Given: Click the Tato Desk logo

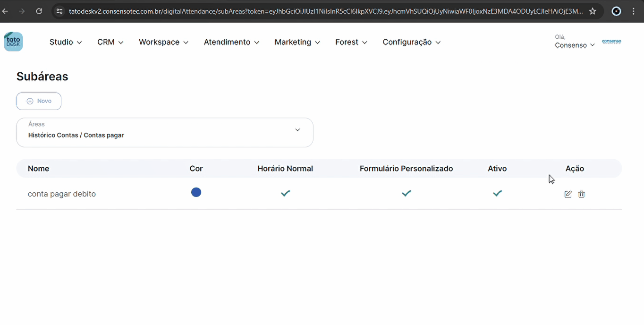Looking at the screenshot, I should pyautogui.click(x=13, y=42).
